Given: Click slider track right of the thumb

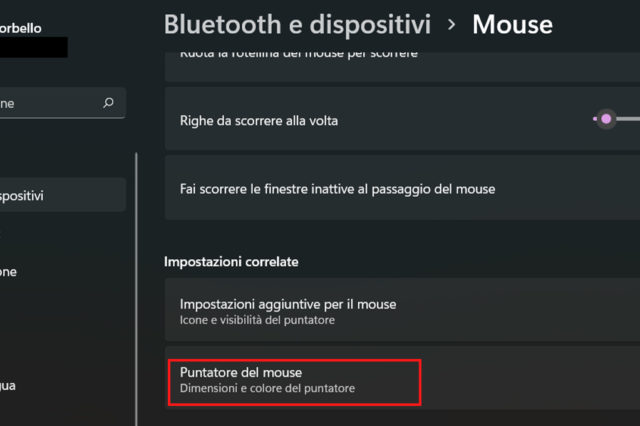Looking at the screenshot, I should pos(628,120).
